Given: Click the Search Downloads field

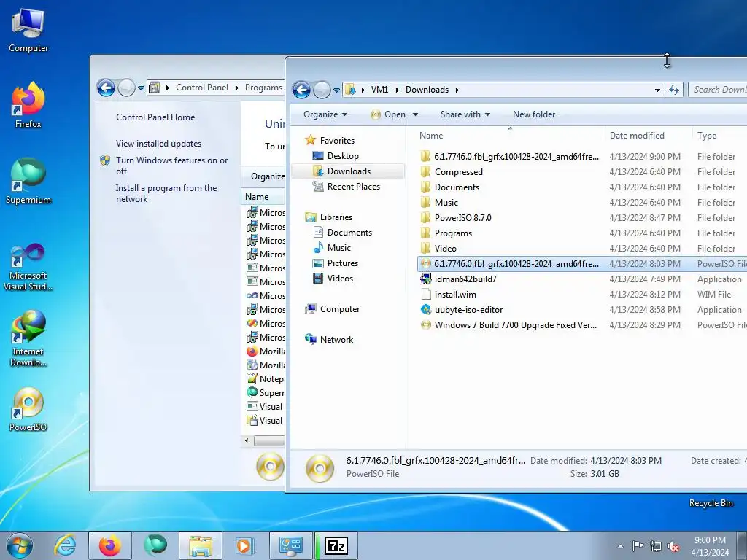Looking at the screenshot, I should tap(718, 90).
